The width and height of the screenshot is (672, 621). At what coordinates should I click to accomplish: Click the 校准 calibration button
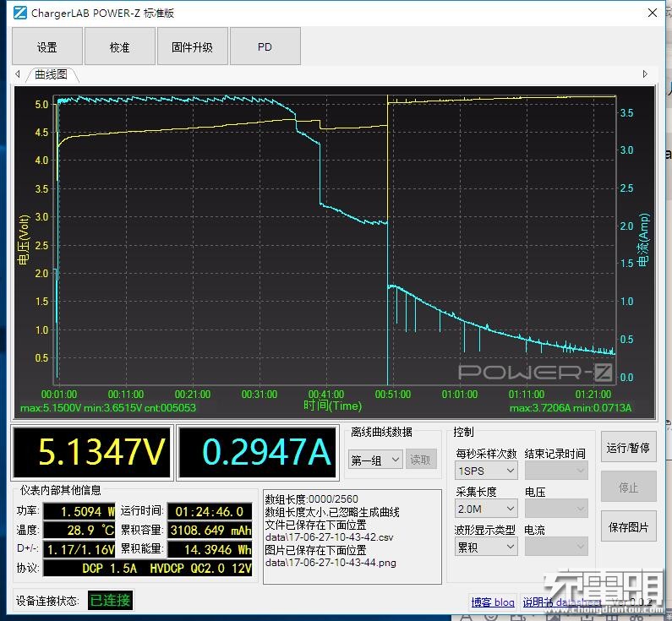coord(119,47)
